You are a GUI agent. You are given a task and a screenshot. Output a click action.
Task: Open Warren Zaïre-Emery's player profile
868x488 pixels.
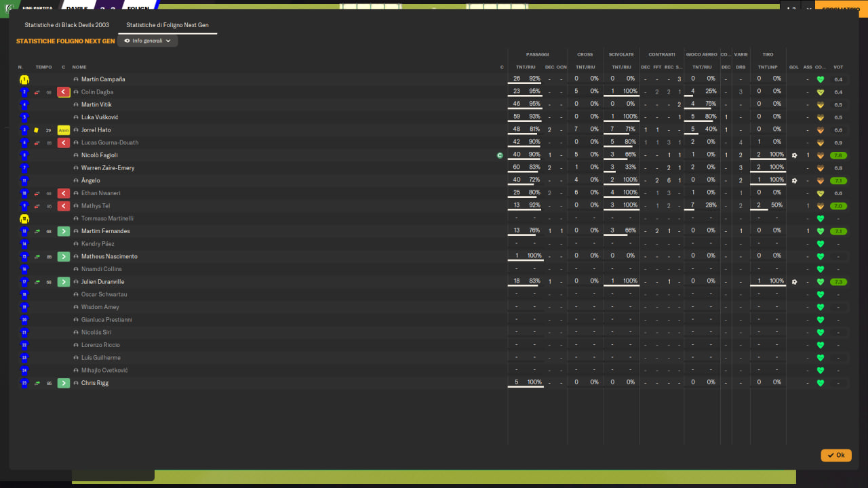(x=108, y=168)
